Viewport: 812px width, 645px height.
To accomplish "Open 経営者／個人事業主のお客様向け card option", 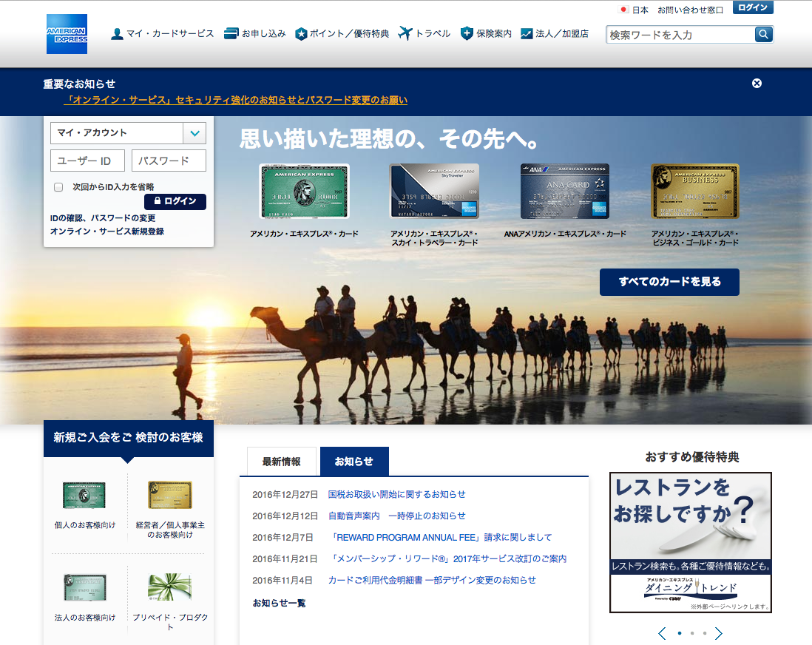I will click(170, 510).
